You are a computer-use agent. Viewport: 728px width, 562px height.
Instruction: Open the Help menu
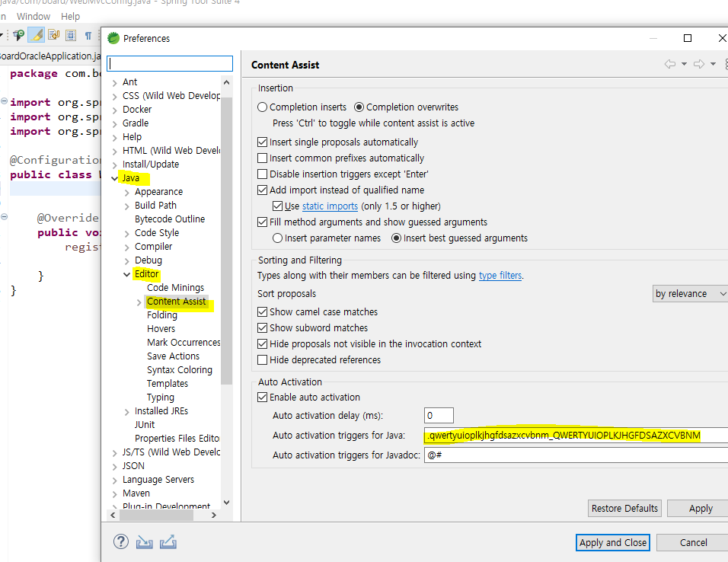pyautogui.click(x=71, y=16)
